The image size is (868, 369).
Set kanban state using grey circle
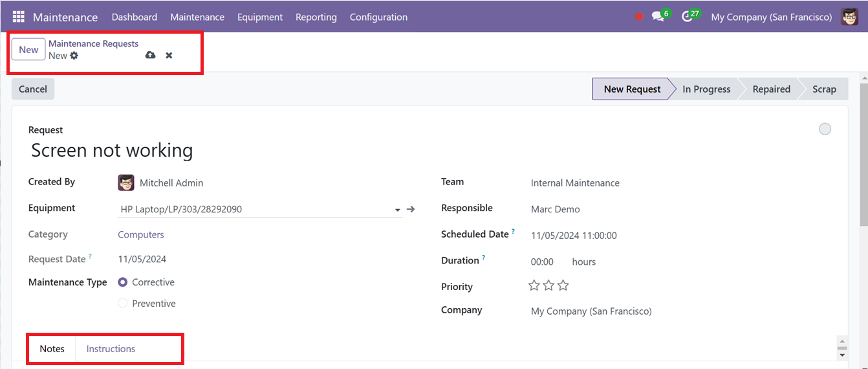(825, 129)
